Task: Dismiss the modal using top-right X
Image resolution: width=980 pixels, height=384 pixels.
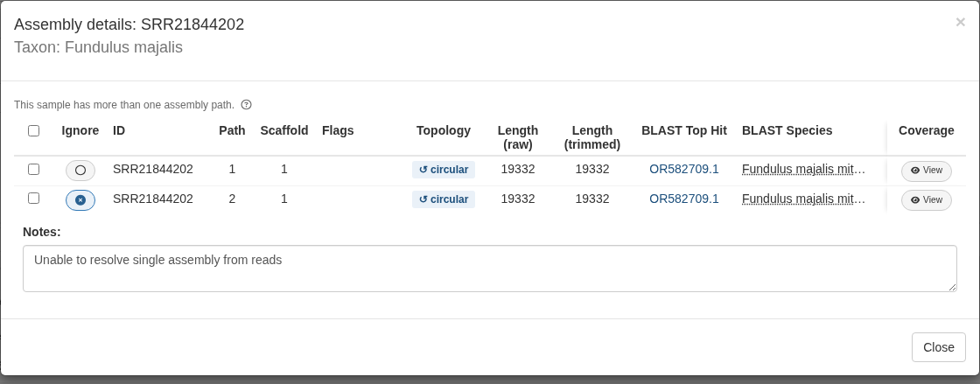Action: (x=960, y=23)
